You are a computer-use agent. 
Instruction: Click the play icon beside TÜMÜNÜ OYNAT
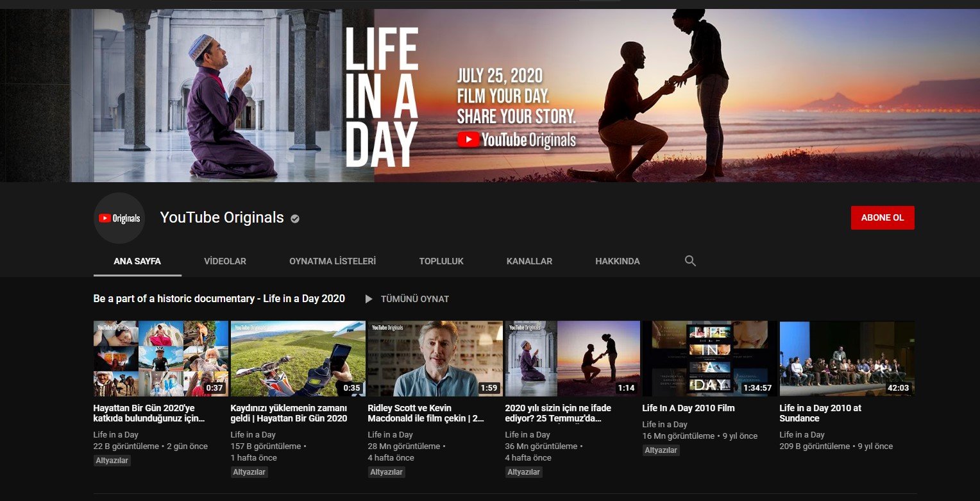click(369, 299)
